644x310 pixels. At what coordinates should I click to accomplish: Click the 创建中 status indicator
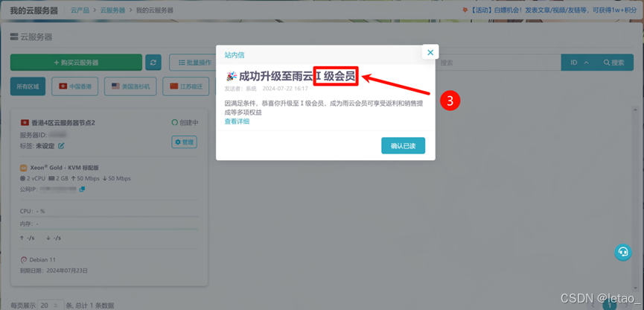tap(185, 122)
